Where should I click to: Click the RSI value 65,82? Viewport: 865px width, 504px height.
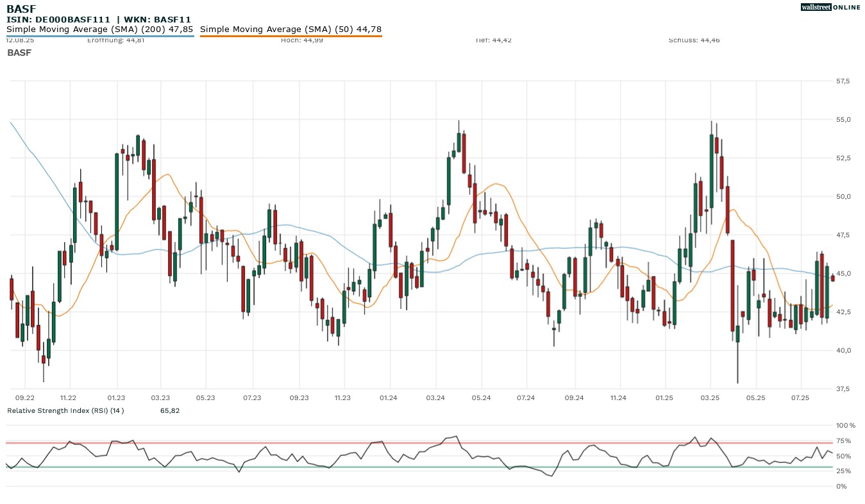(x=170, y=410)
